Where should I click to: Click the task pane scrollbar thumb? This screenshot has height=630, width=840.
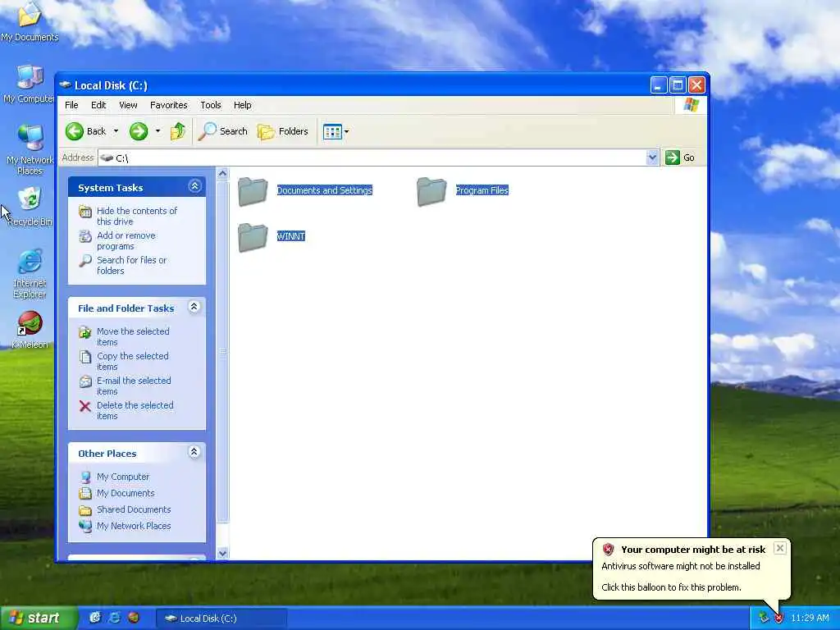click(x=222, y=351)
